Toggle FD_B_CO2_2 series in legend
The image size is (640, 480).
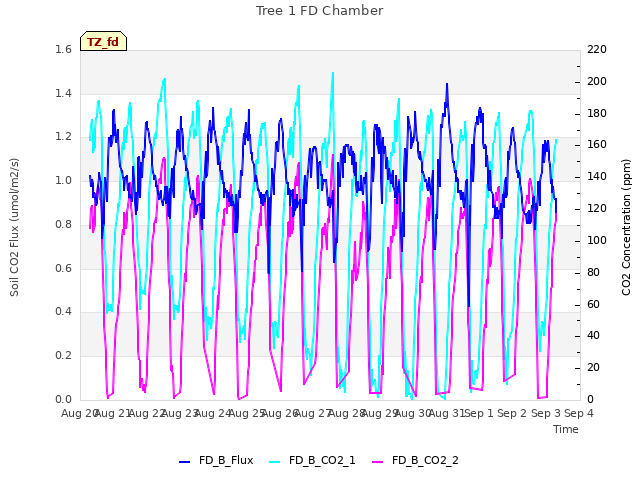click(x=415, y=460)
